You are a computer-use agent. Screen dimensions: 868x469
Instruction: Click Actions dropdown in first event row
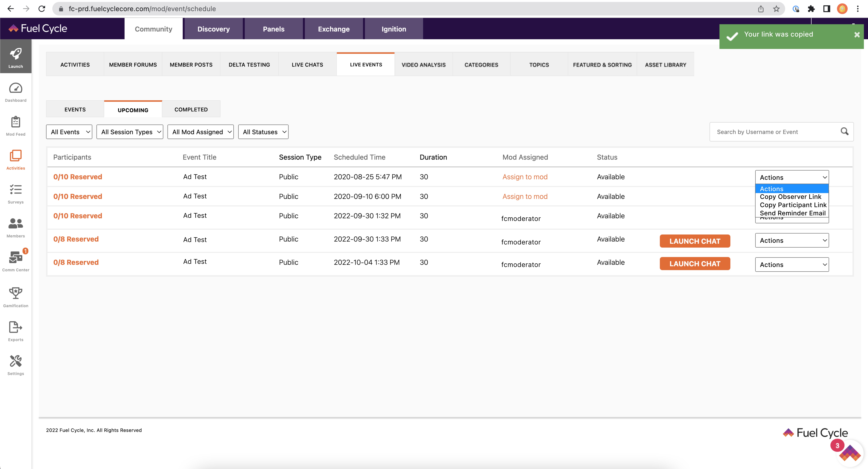[x=792, y=177]
